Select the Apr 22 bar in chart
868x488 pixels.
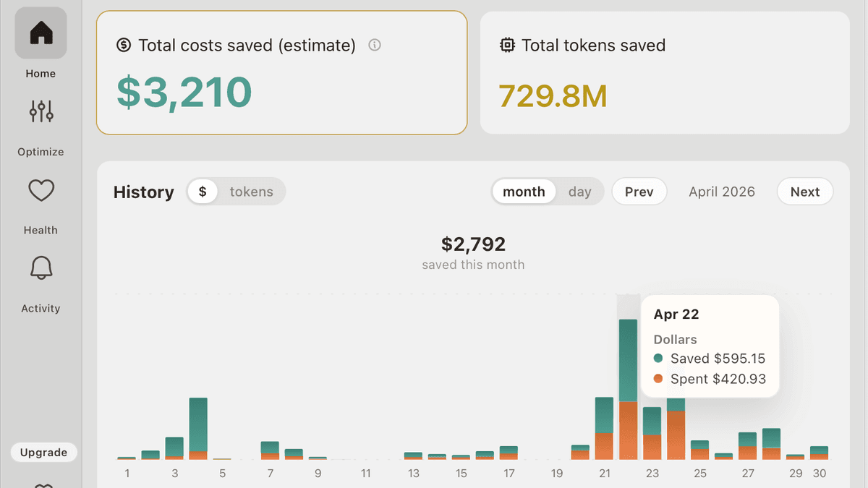click(x=629, y=389)
